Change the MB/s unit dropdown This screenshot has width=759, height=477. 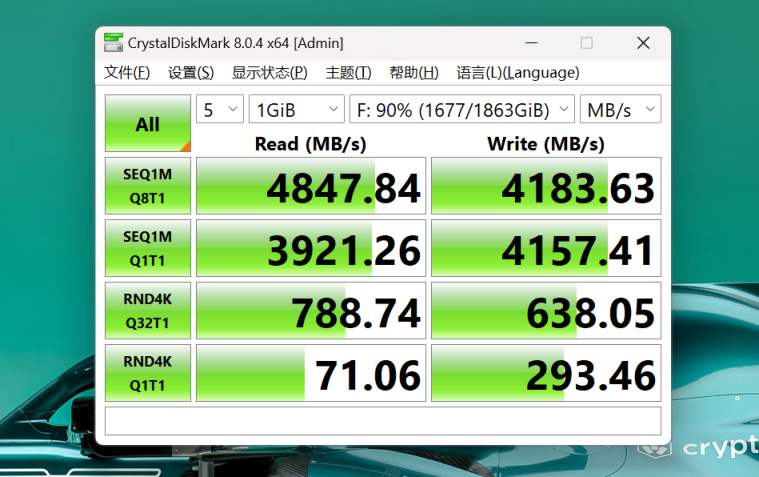(x=621, y=109)
